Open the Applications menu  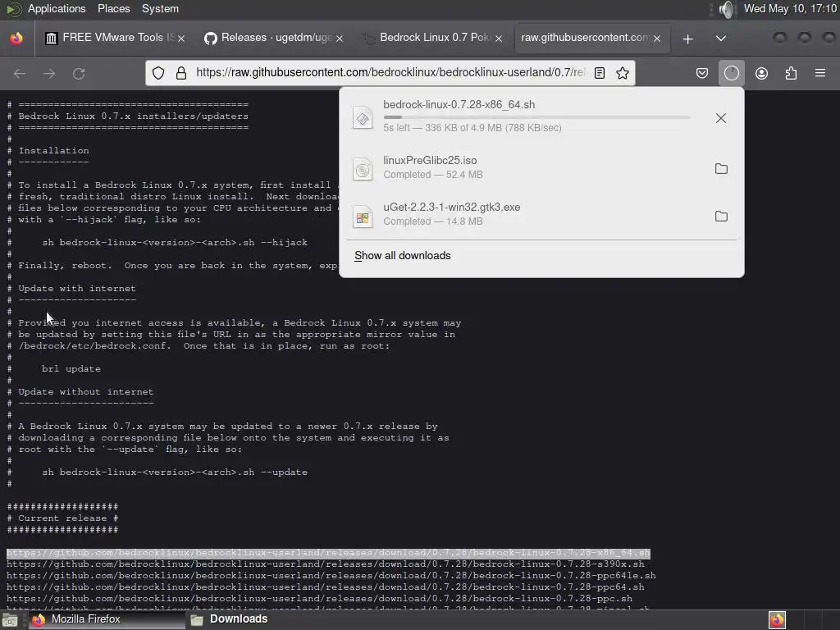57,8
